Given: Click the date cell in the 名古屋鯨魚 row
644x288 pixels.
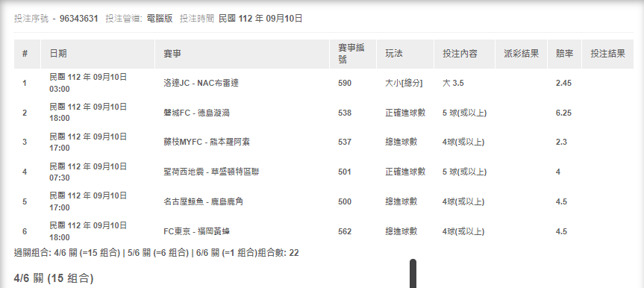Looking at the screenshot, I should point(88,201).
